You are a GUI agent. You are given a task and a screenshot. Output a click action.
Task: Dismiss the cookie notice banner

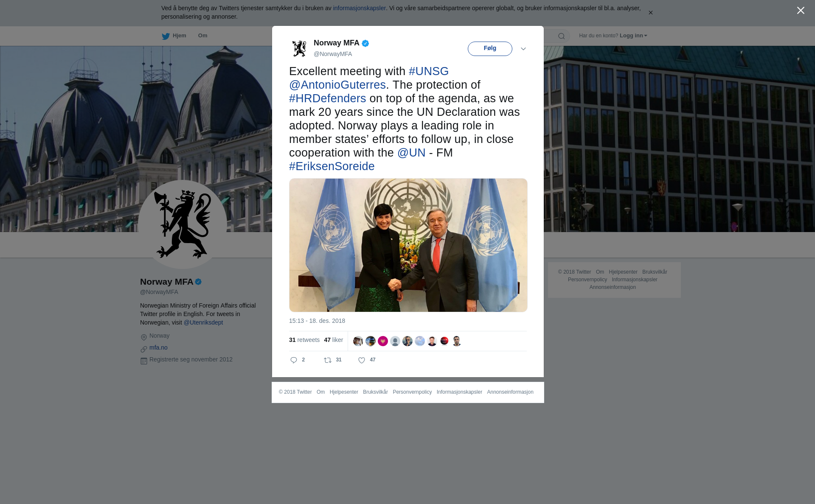click(x=650, y=13)
